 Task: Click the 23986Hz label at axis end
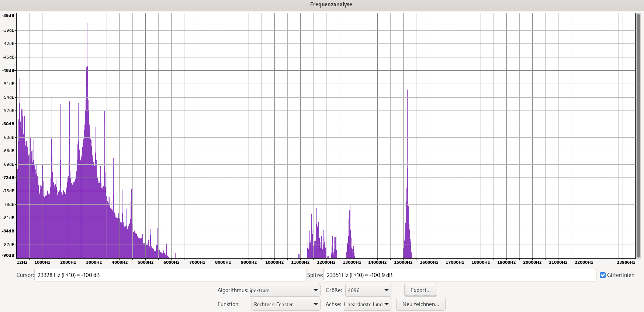pyautogui.click(x=626, y=262)
